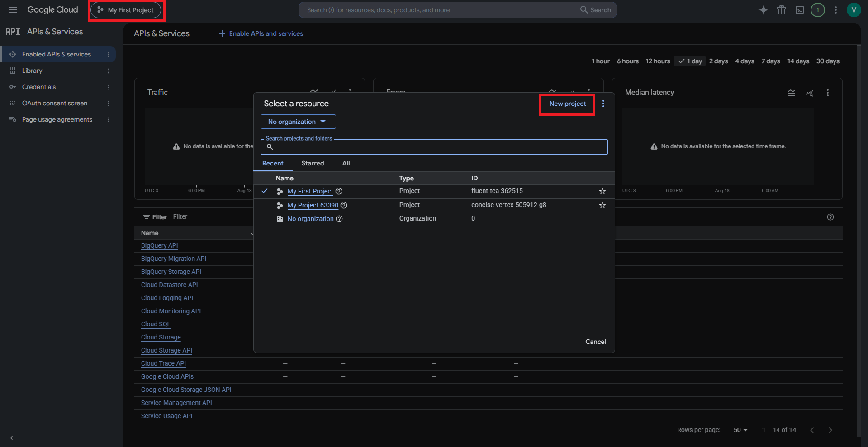Open Library in sidebar
The height and width of the screenshot is (447, 868).
tap(32, 71)
